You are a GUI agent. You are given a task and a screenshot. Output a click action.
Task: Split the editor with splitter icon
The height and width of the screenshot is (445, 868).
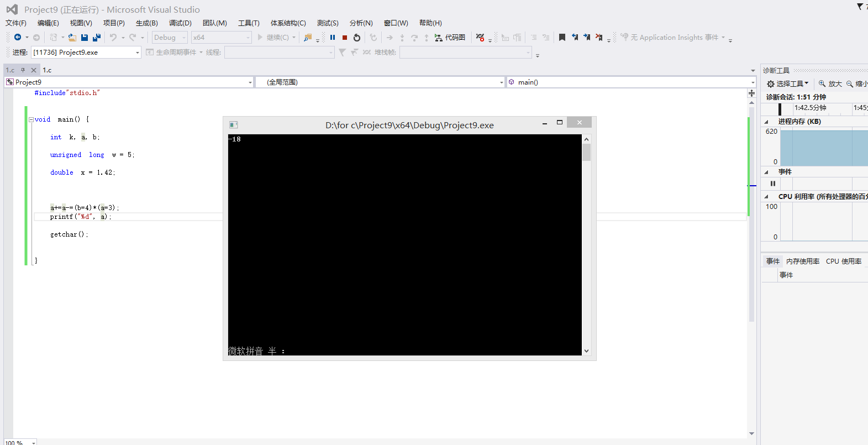(751, 93)
